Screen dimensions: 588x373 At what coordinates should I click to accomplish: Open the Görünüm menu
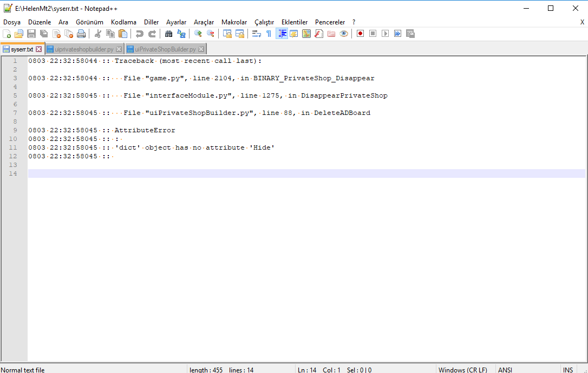click(x=90, y=22)
